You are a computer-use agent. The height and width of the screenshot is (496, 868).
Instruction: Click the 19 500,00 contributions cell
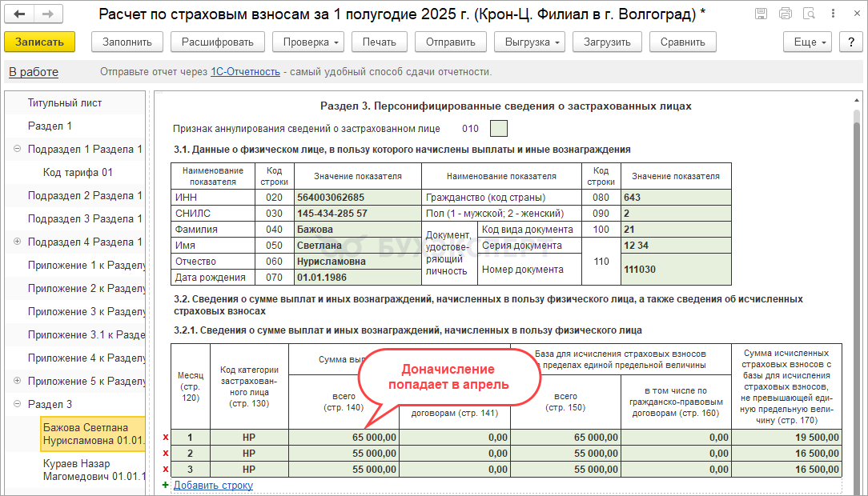[x=786, y=438]
